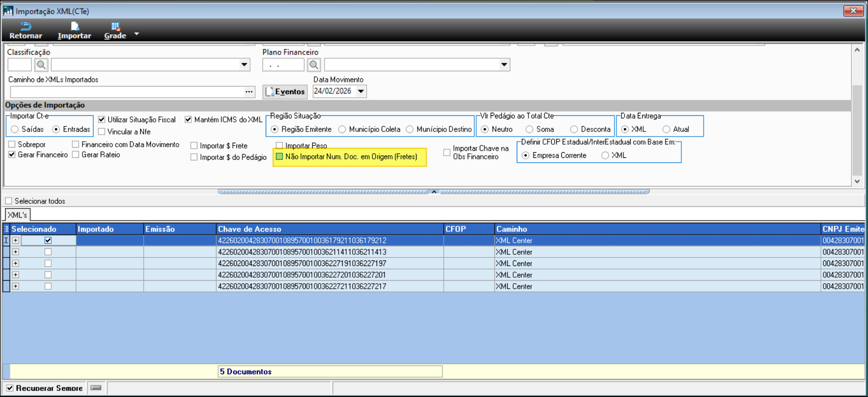Click the horizontal splitter collapse handle
Viewport: 868px width, 397px height.
click(434, 192)
